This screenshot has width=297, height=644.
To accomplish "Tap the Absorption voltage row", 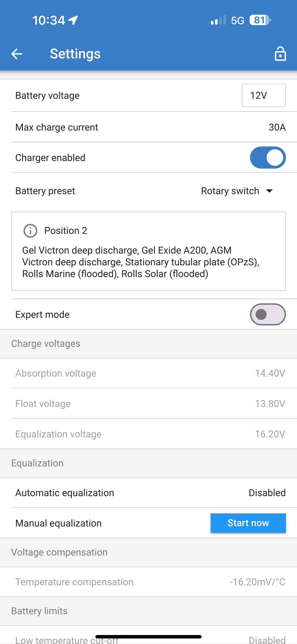I will 148,373.
